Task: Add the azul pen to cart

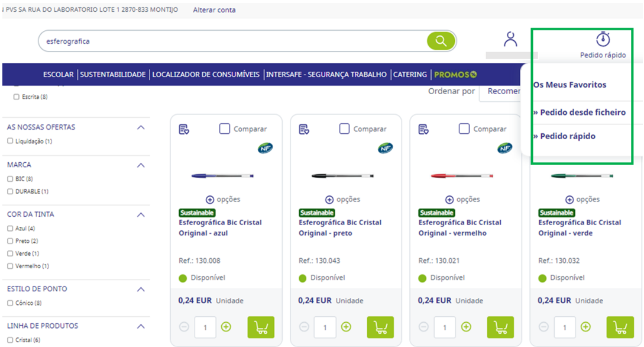Action: (x=261, y=327)
